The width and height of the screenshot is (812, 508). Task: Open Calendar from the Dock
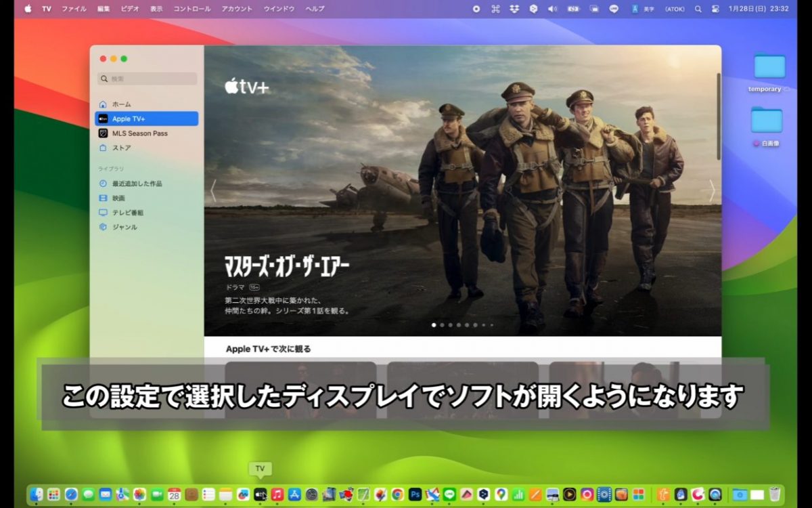point(174,494)
